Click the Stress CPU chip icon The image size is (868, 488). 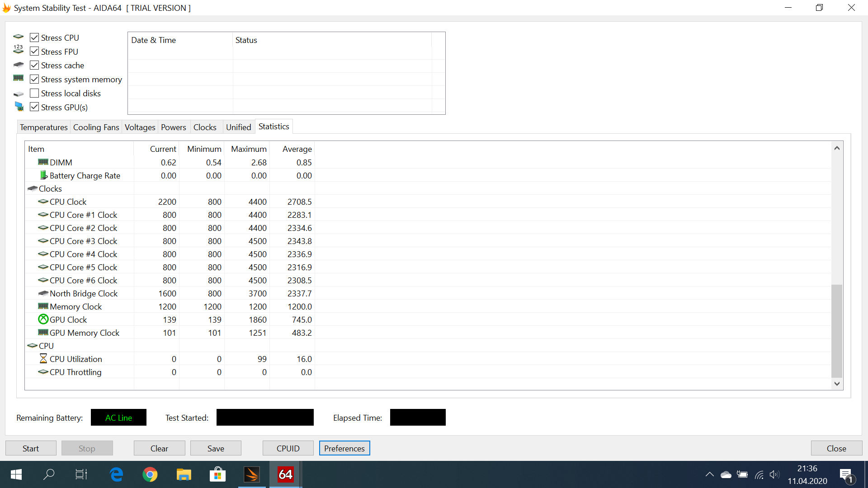click(19, 37)
